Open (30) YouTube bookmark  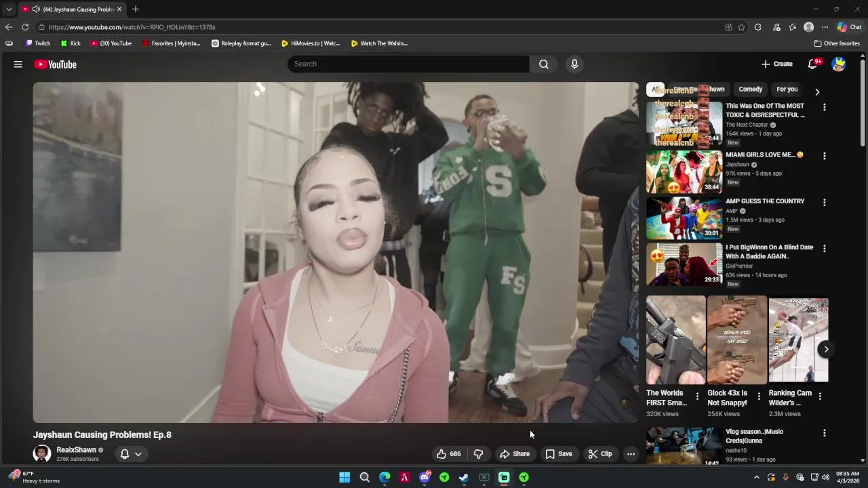tap(111, 43)
